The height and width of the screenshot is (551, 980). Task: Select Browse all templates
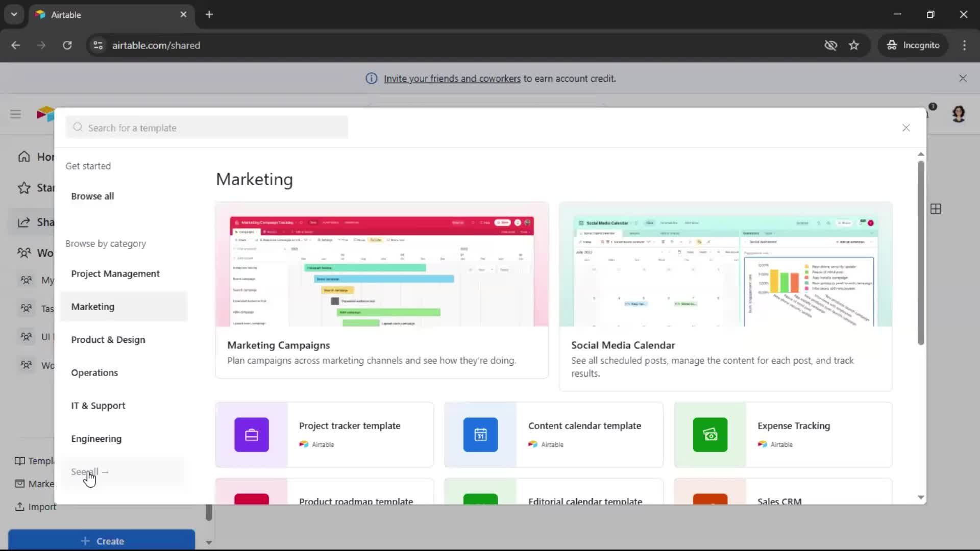pos(92,196)
